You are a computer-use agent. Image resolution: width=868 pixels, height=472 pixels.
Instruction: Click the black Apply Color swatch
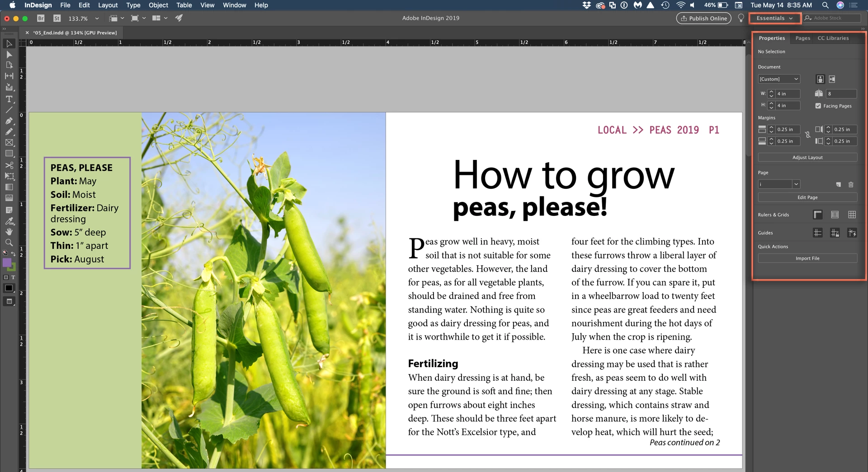(x=9, y=288)
